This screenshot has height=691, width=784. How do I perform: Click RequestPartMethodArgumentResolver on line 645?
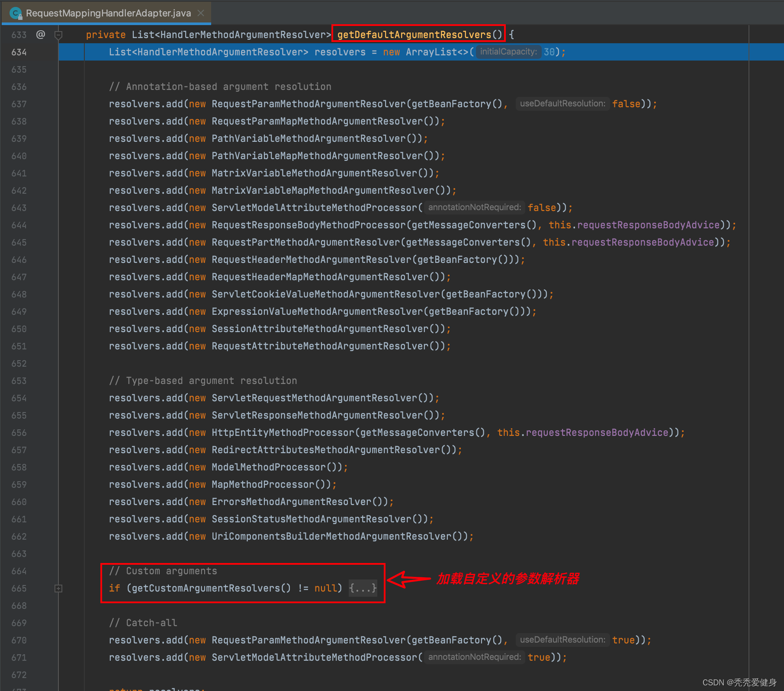point(305,242)
